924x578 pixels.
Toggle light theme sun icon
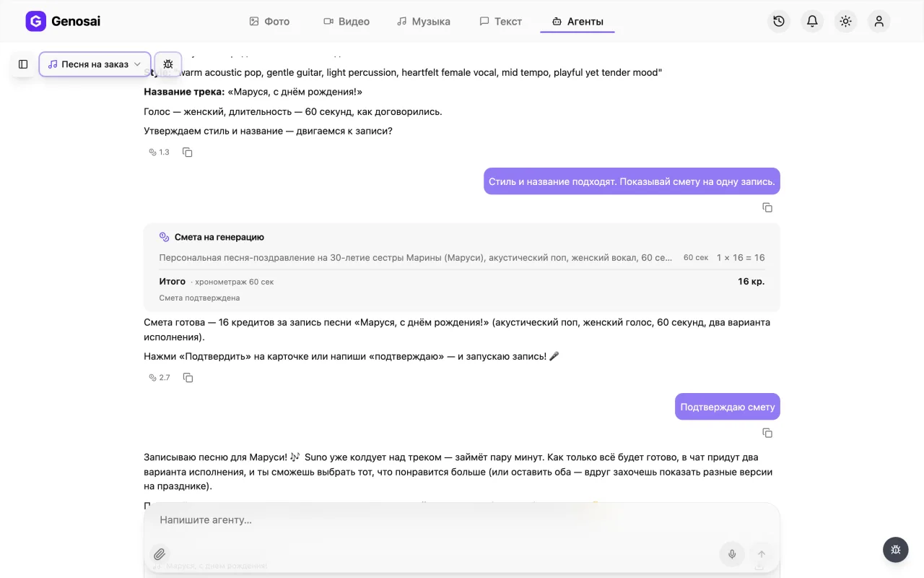845,22
